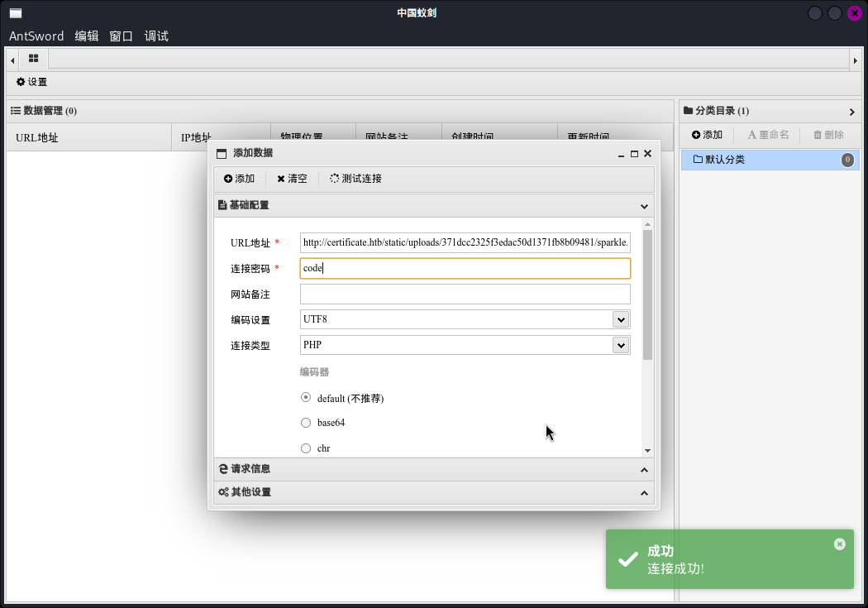Click the 连接密码 input field

point(465,269)
